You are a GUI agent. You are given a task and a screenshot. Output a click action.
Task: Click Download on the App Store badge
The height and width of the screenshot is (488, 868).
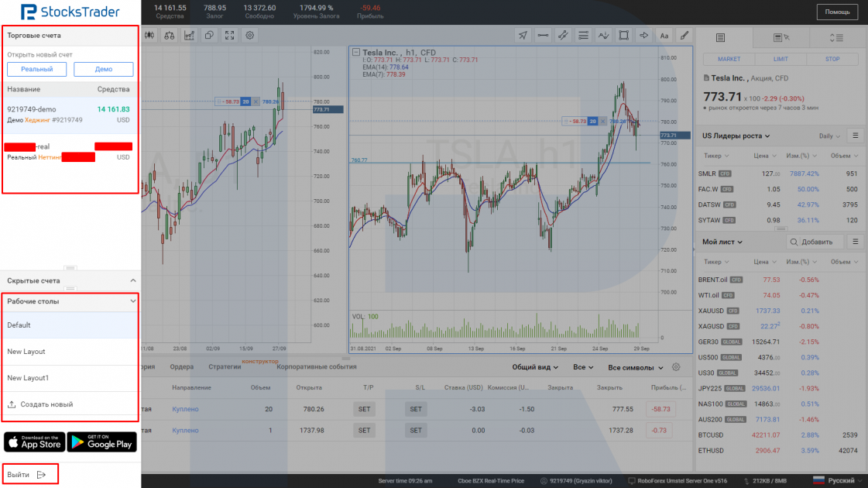click(34, 442)
